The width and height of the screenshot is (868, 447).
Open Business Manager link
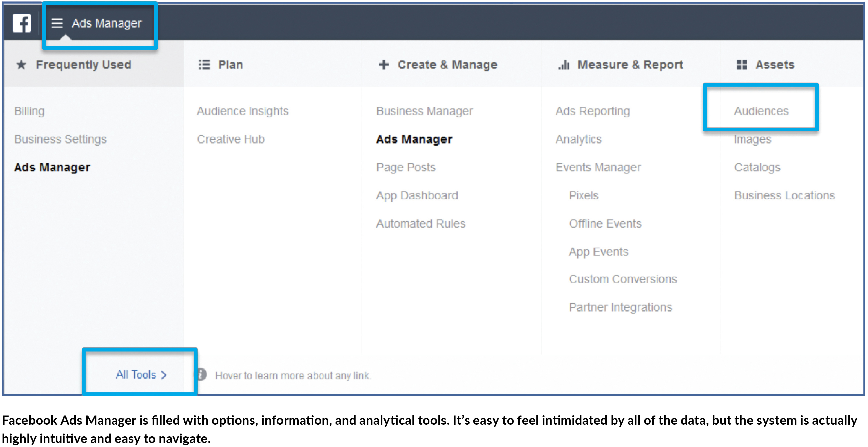(x=424, y=111)
